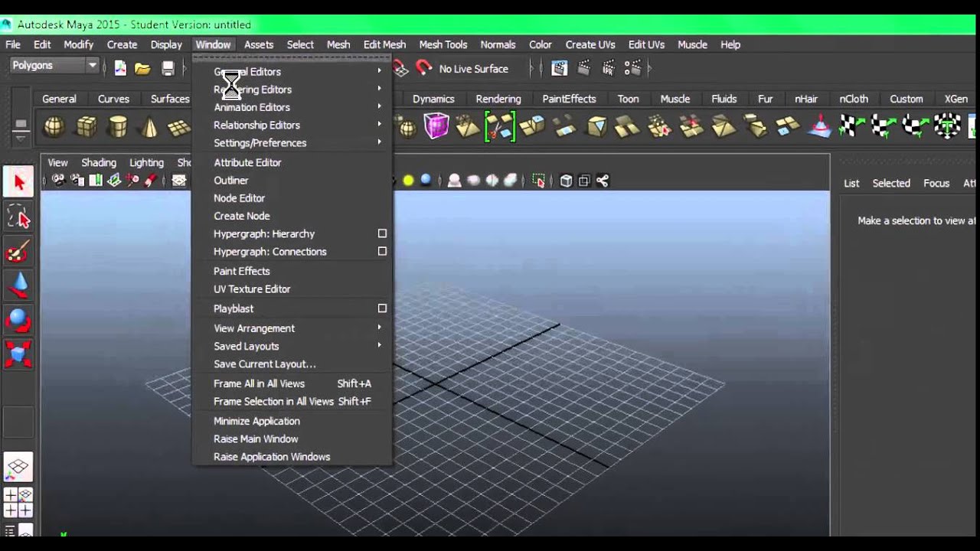Click the Make Live magnet icon
980x551 pixels.
click(424, 68)
